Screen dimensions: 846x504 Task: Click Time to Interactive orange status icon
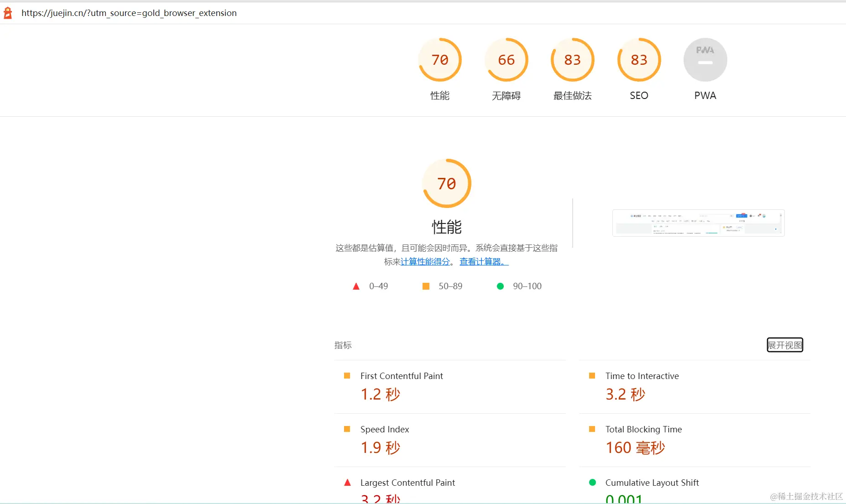(x=592, y=376)
